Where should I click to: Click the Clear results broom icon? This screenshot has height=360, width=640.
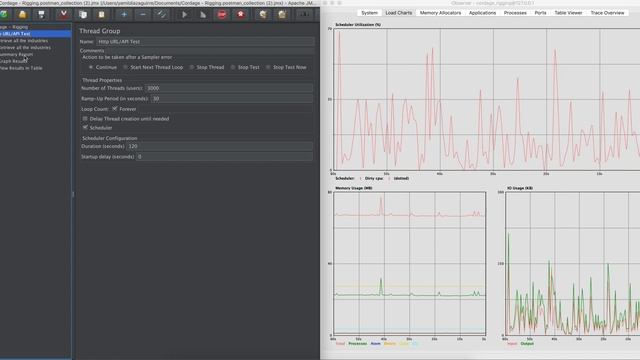point(263,15)
